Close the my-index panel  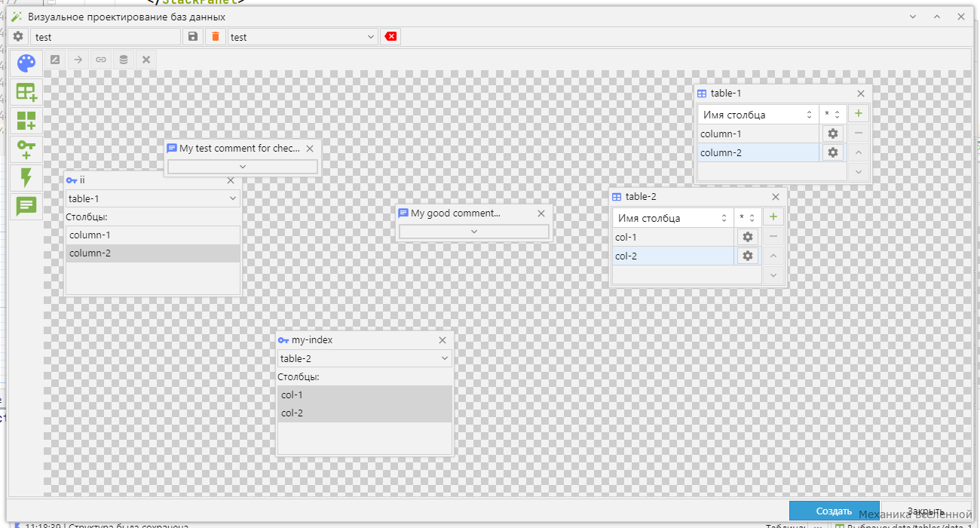coord(443,340)
